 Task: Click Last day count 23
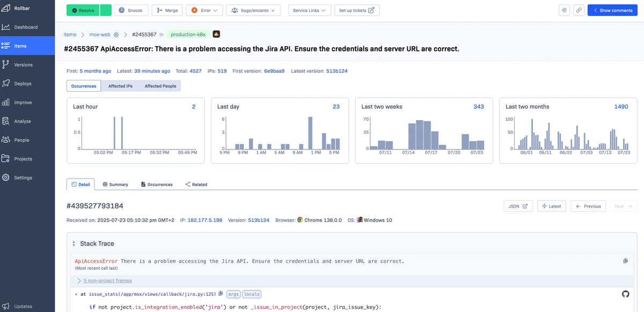tap(336, 107)
